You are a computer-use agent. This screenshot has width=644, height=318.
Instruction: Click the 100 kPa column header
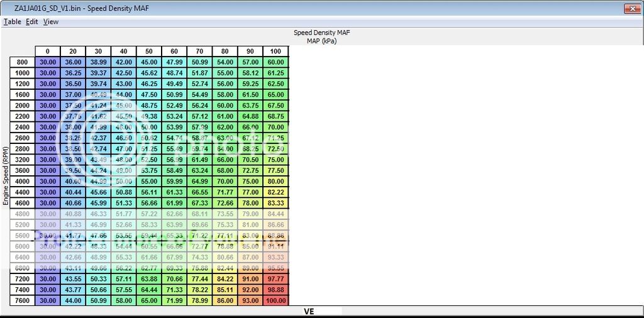(275, 51)
